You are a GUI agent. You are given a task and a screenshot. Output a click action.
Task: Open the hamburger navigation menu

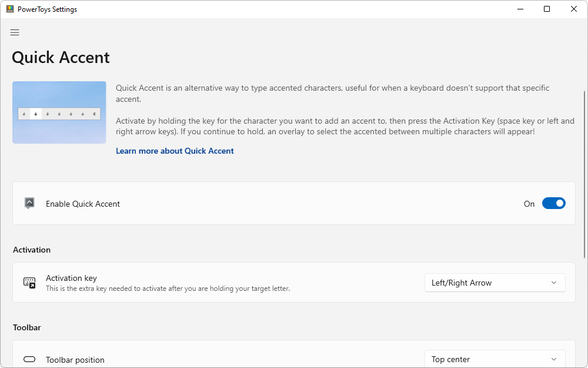click(15, 32)
